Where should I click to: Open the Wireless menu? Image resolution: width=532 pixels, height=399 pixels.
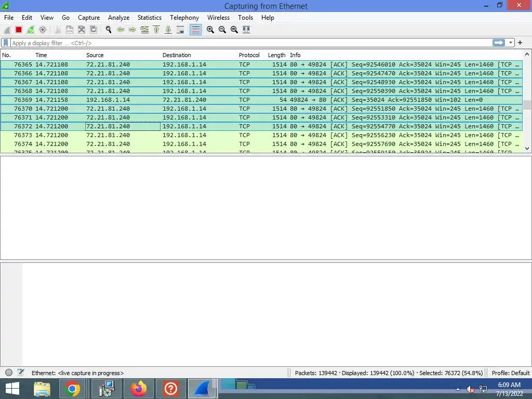point(219,18)
